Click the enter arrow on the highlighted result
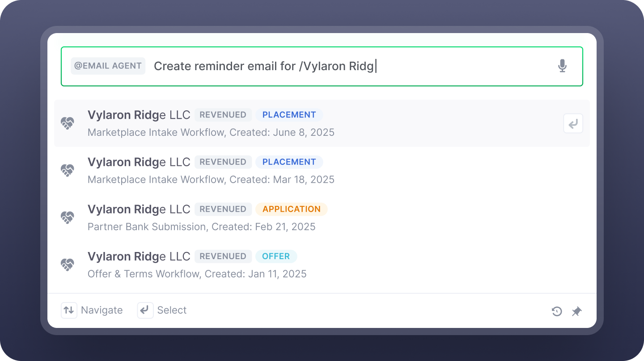 [x=573, y=123]
